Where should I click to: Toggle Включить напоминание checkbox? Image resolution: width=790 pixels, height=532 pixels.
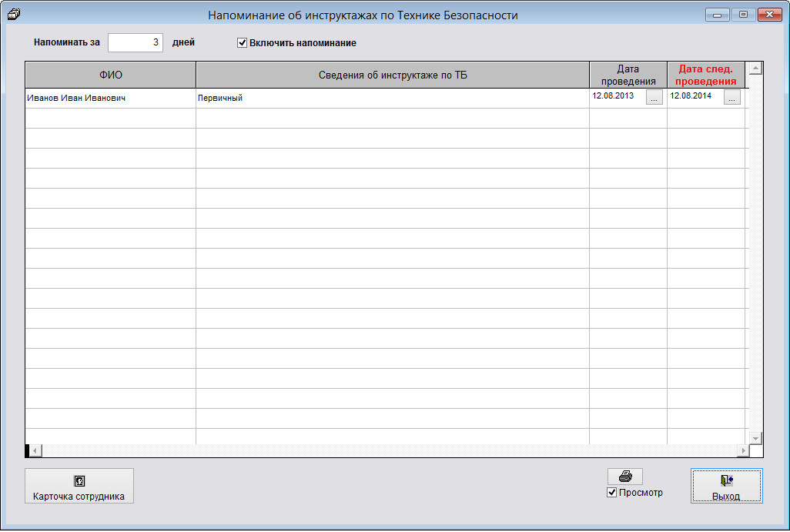(x=242, y=43)
